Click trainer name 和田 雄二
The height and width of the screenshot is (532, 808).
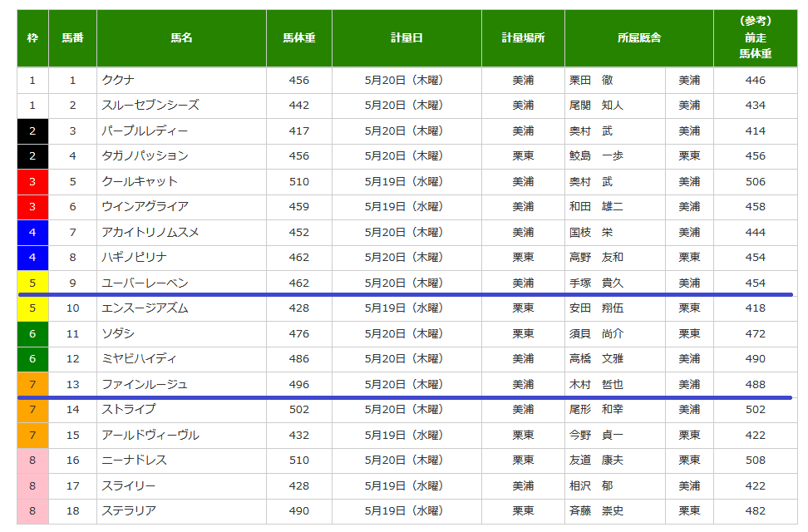[x=596, y=207]
